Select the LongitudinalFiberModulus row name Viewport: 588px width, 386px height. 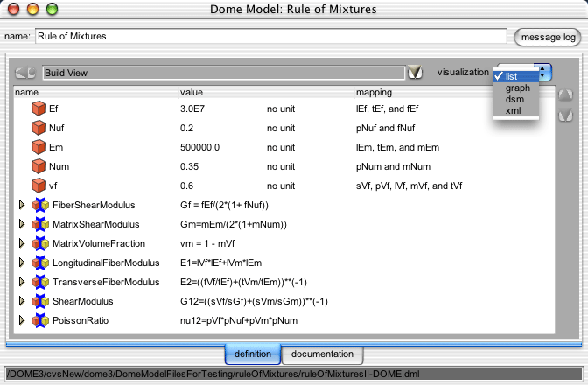106,263
